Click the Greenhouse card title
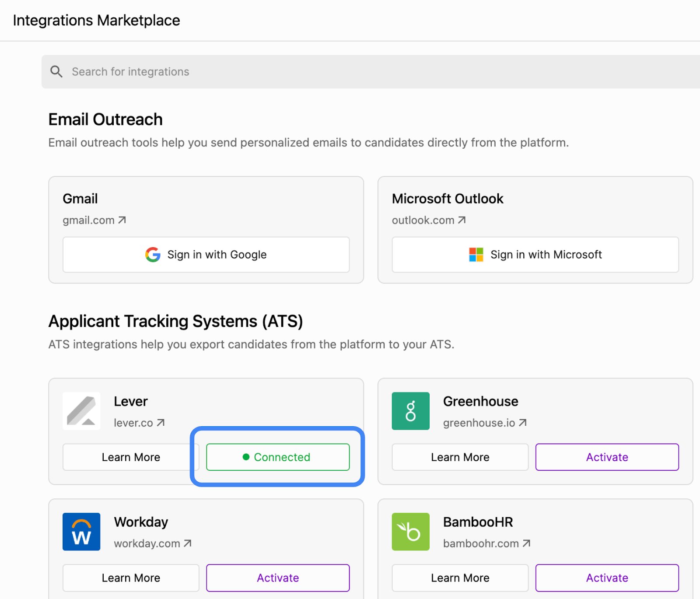 pyautogui.click(x=480, y=401)
